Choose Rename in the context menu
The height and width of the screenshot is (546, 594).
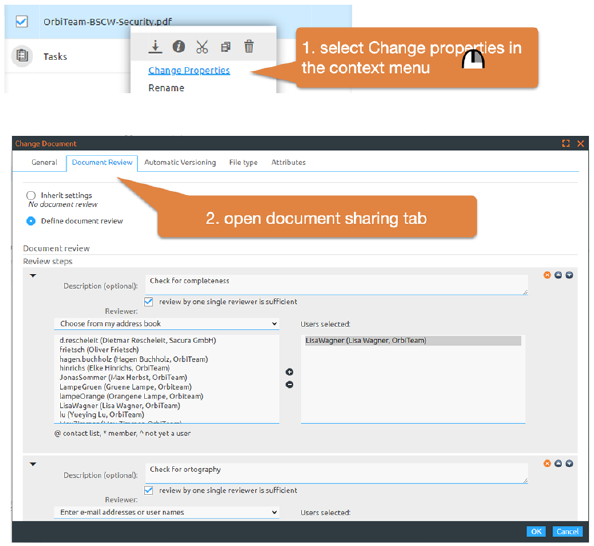[x=166, y=88]
